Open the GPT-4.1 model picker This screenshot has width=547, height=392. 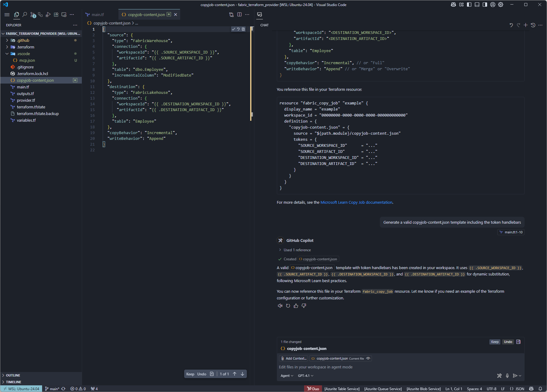pos(305,376)
